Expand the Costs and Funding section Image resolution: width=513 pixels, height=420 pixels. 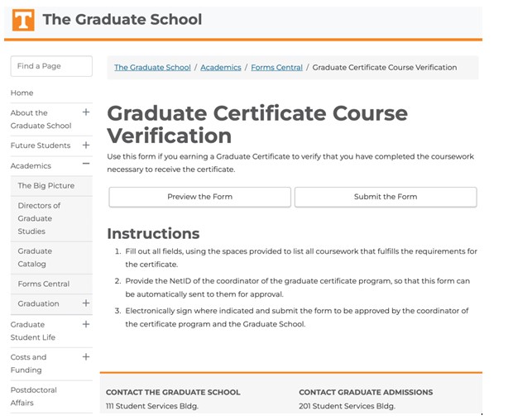click(x=86, y=357)
